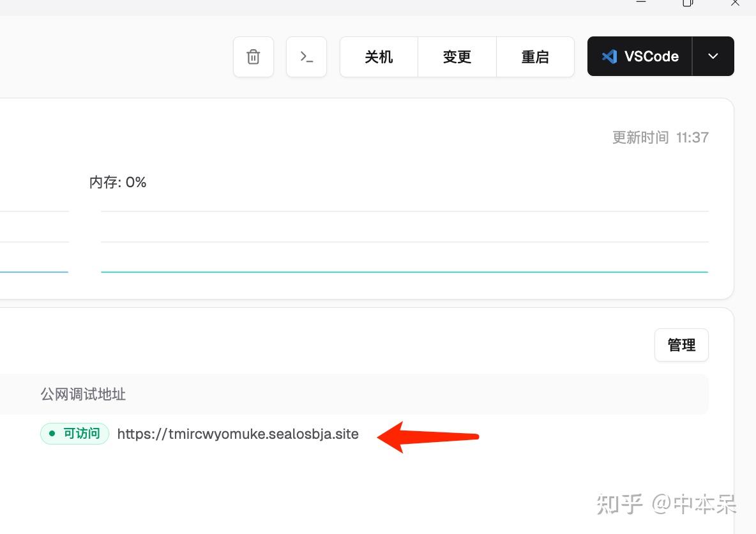The height and width of the screenshot is (534, 756).
Task: Click the green status dot beside 可访问
Action: point(52,434)
